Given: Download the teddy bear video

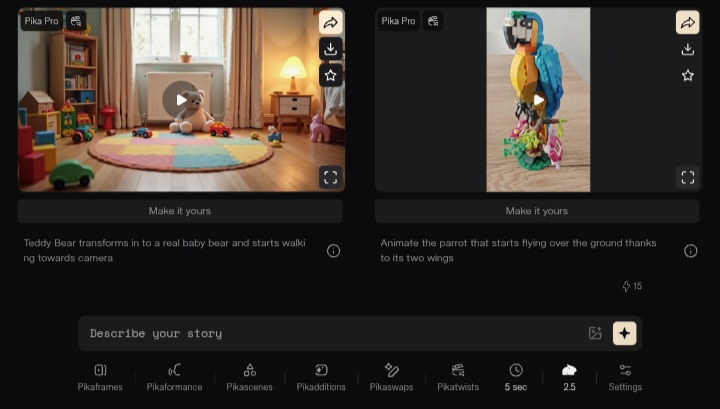Looking at the screenshot, I should [331, 49].
